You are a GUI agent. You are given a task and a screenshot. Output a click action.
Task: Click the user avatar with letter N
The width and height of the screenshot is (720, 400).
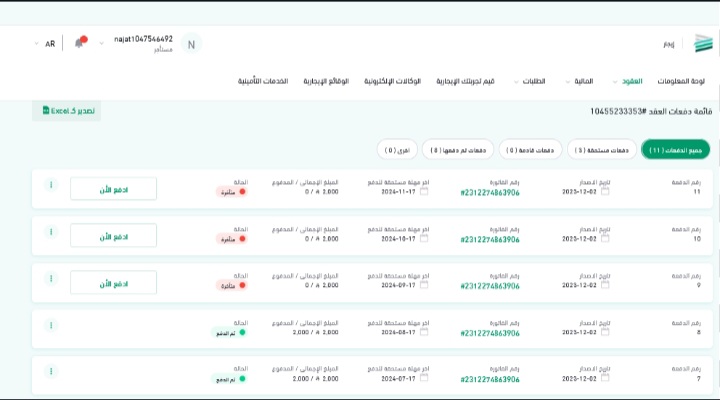point(191,43)
